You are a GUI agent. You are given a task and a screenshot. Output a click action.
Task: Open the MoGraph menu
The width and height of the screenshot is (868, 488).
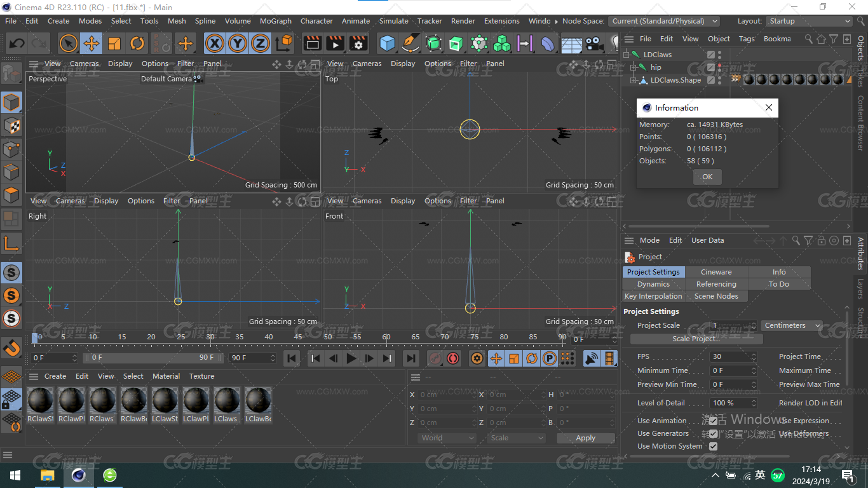276,21
